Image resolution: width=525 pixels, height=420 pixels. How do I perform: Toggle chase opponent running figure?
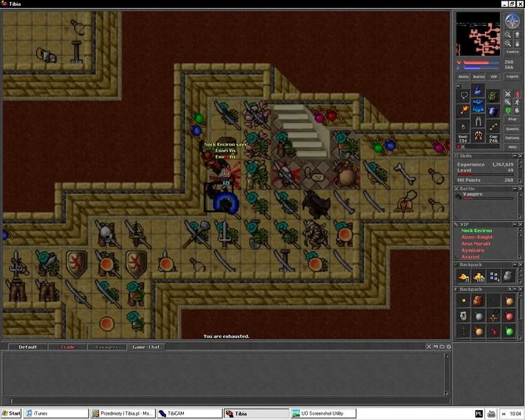tap(517, 102)
